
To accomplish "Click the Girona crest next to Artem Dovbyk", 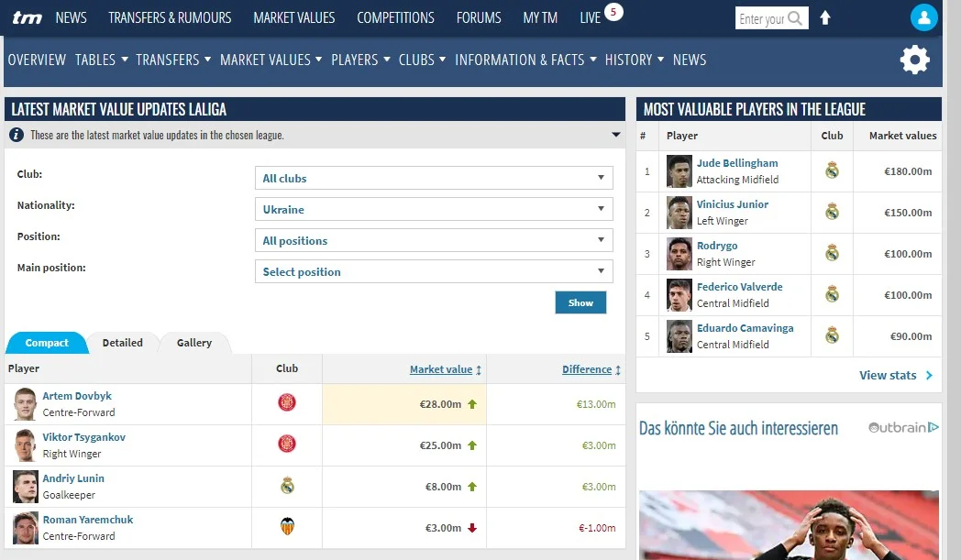I will coord(287,403).
